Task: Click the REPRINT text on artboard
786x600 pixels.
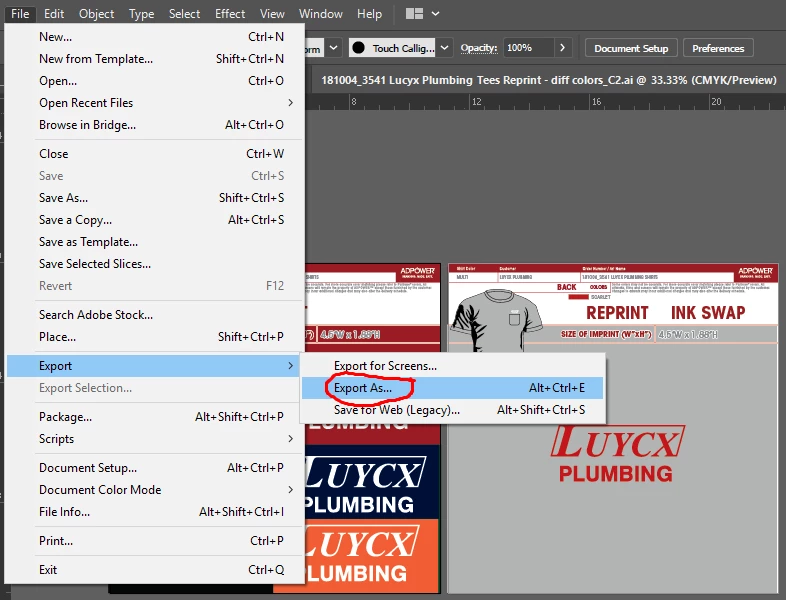Action: pyautogui.click(x=617, y=313)
